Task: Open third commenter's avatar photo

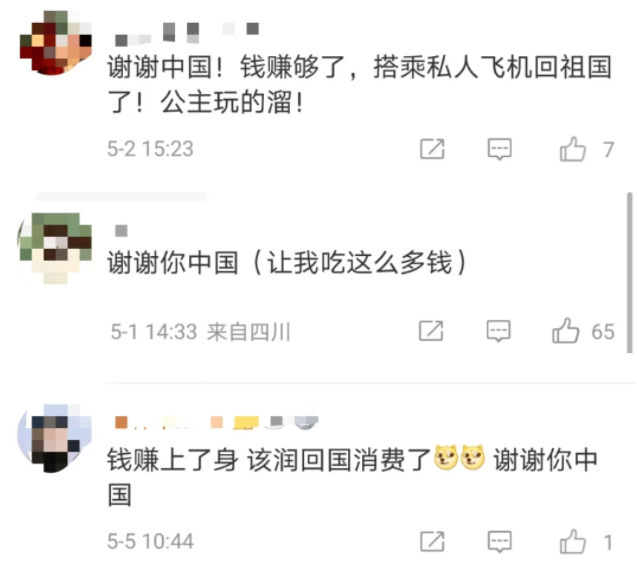Action: click(x=54, y=438)
